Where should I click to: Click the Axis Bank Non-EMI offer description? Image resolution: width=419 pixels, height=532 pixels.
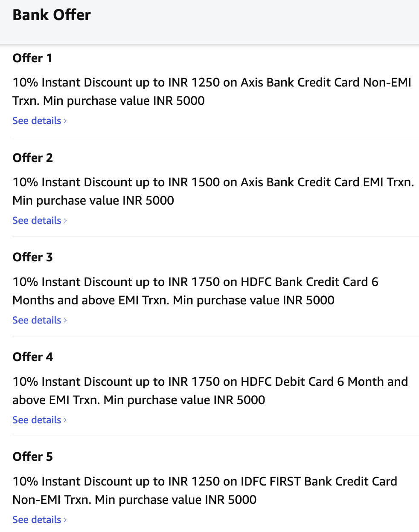click(212, 91)
